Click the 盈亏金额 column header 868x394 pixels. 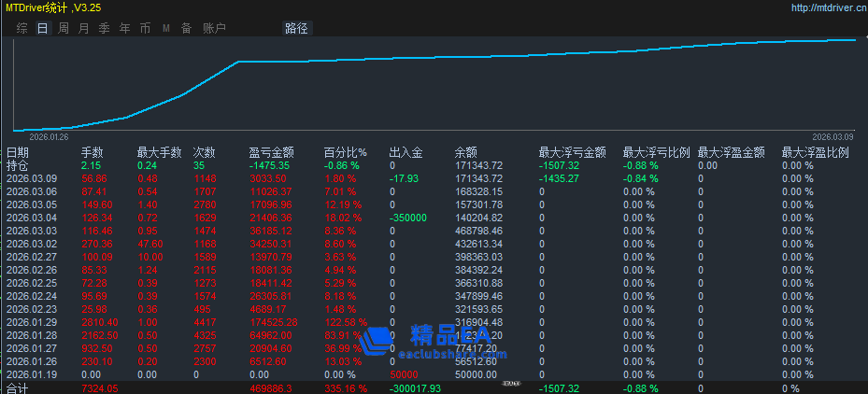272,152
